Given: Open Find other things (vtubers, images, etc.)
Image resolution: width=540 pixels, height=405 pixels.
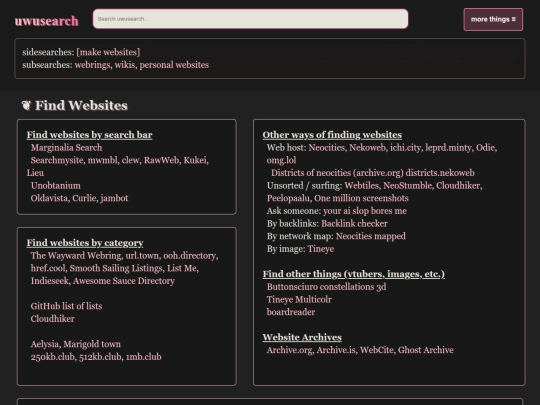Looking at the screenshot, I should pyautogui.click(x=354, y=274).
